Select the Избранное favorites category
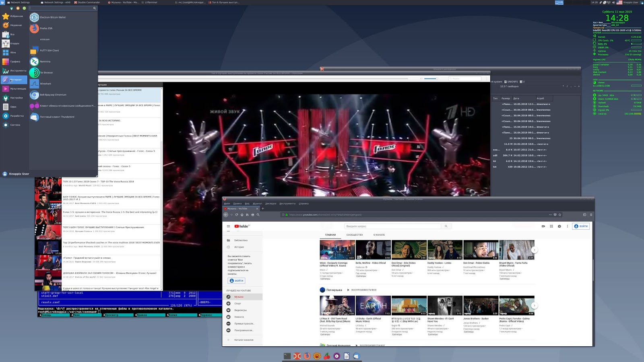Screen dimensions: 644x362 coord(14,16)
